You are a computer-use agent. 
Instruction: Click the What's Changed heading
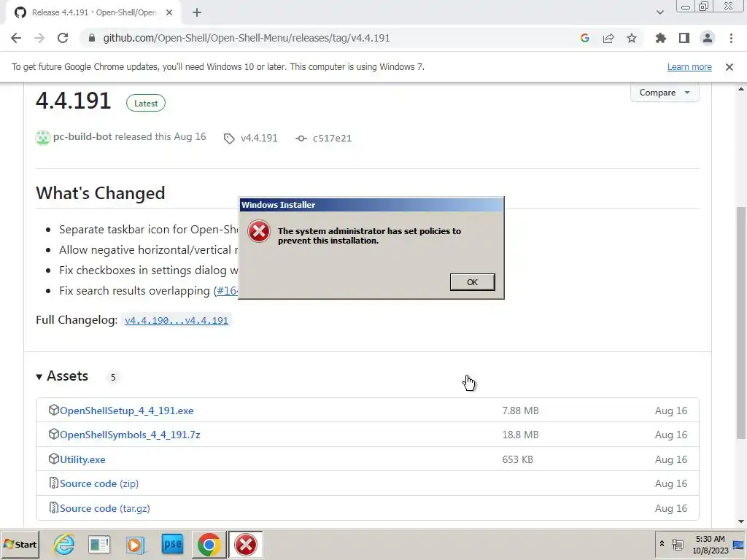coord(101,192)
